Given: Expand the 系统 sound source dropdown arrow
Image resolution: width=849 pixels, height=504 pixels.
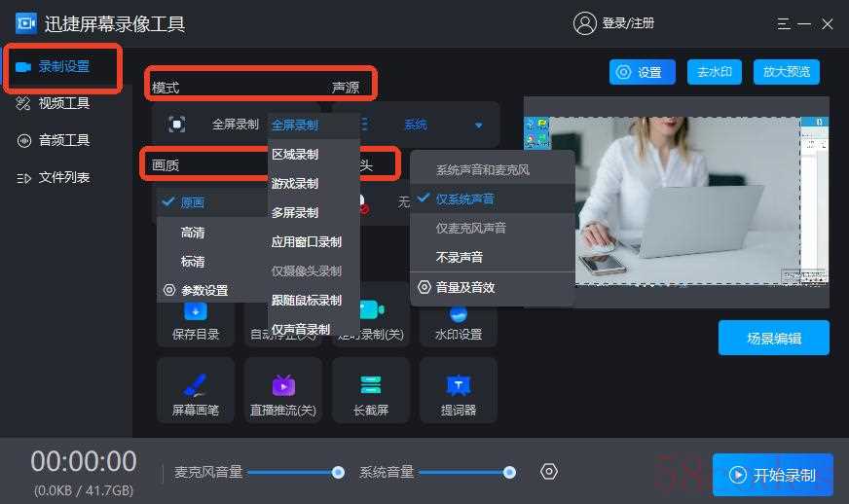Looking at the screenshot, I should pyautogui.click(x=478, y=126).
